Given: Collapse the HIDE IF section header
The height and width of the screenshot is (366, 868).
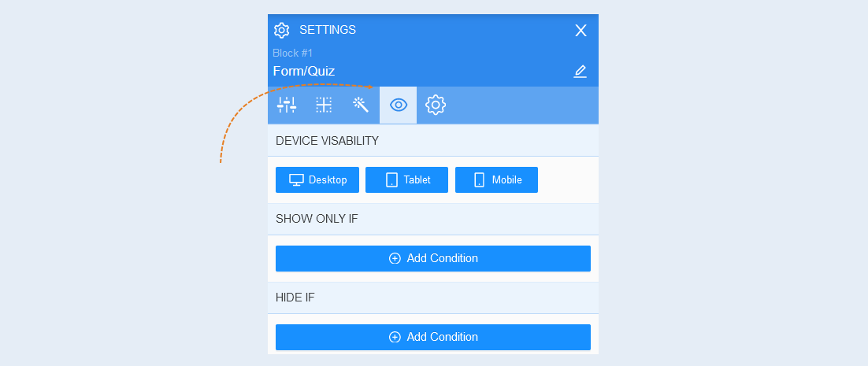Looking at the screenshot, I should pos(433,298).
